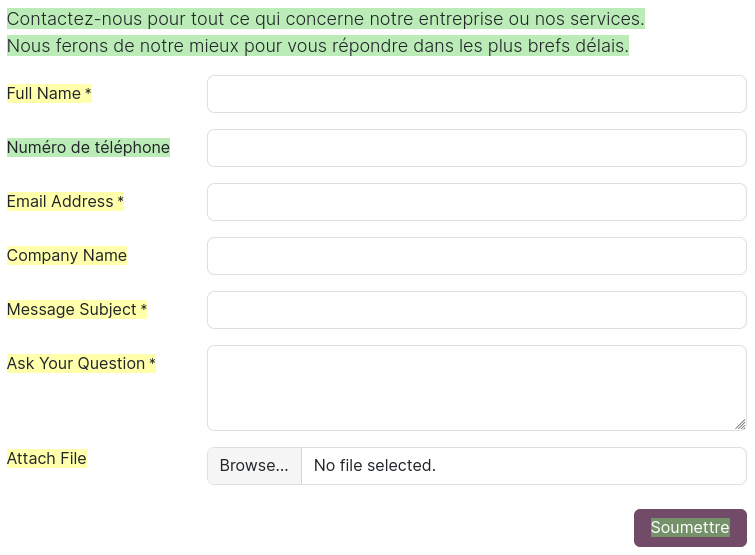Click into the Email Address field
755x555 pixels.
476,202
